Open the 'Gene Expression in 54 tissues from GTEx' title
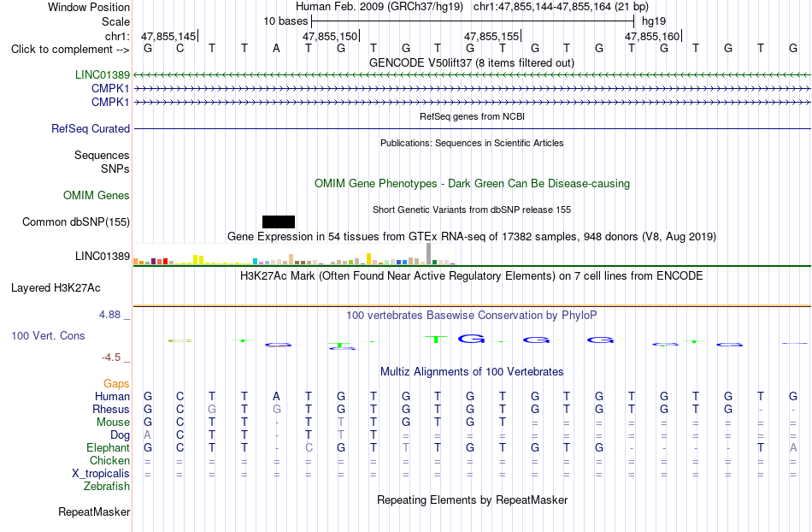 point(472,237)
